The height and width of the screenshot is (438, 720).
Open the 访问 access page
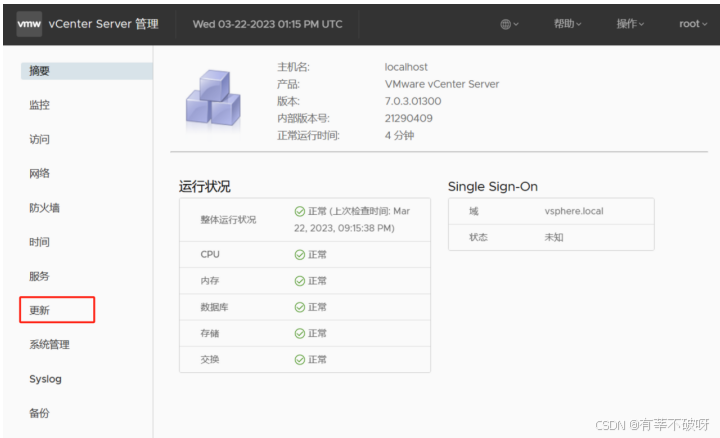click(39, 139)
